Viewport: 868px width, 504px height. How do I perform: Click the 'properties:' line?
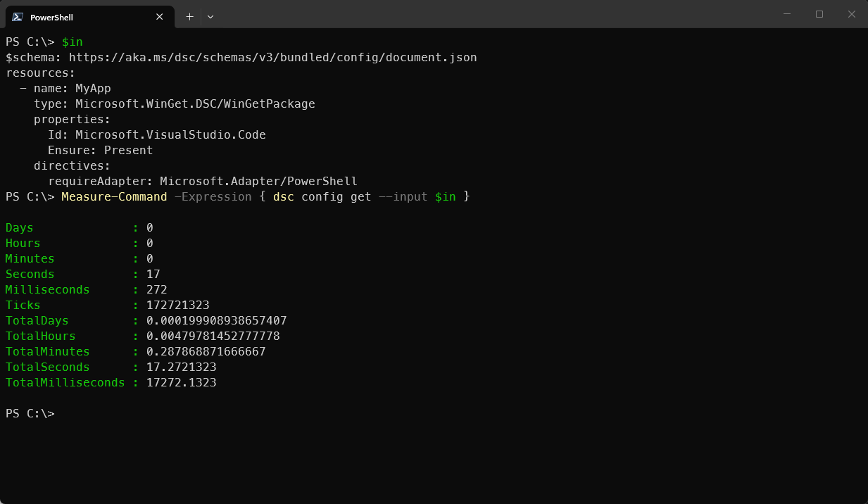coord(73,119)
